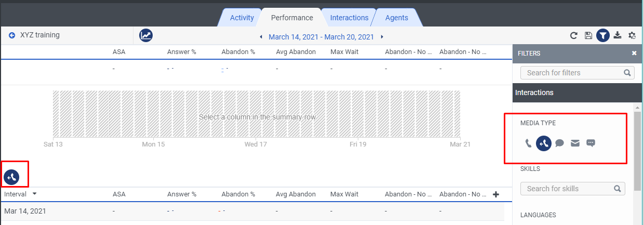This screenshot has width=644, height=225.
Task: Select the email media type icon
Action: click(575, 143)
